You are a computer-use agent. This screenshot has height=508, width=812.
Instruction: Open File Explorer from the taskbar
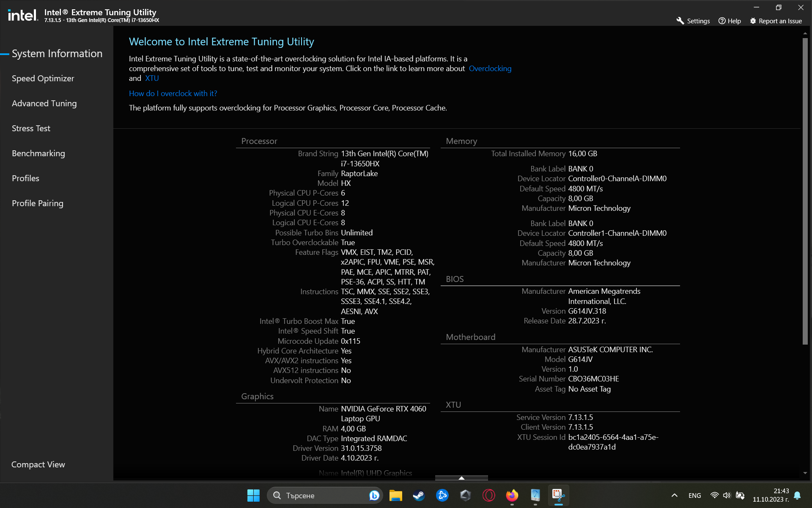tap(395, 495)
